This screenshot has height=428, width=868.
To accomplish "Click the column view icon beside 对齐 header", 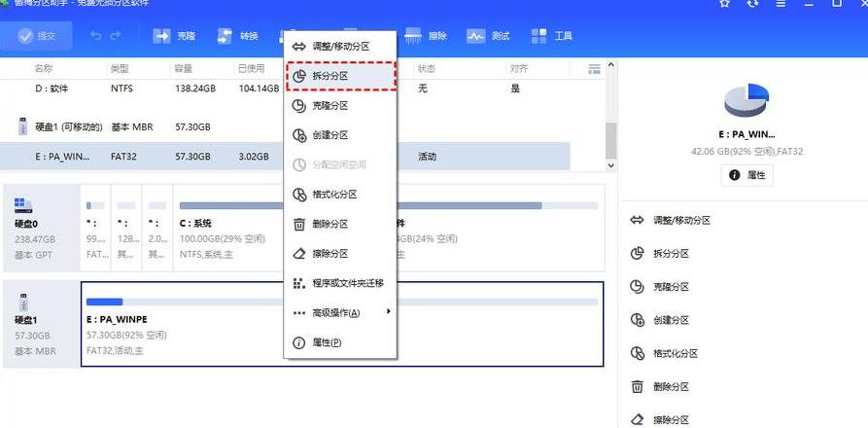I will coord(594,69).
